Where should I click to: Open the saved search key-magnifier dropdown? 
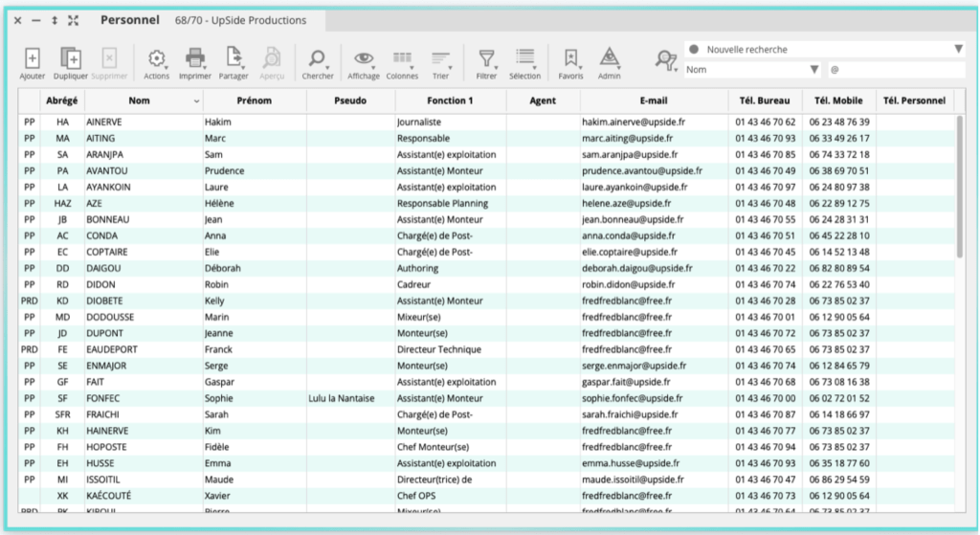[x=666, y=60]
